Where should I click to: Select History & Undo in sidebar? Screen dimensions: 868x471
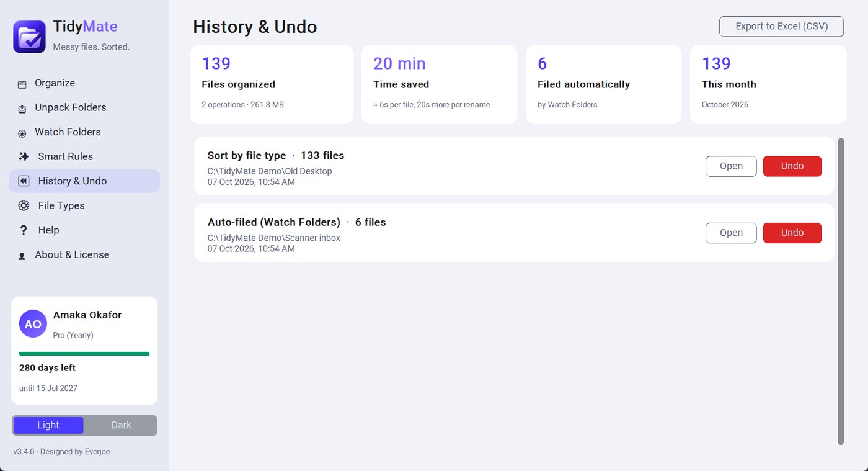pos(84,181)
